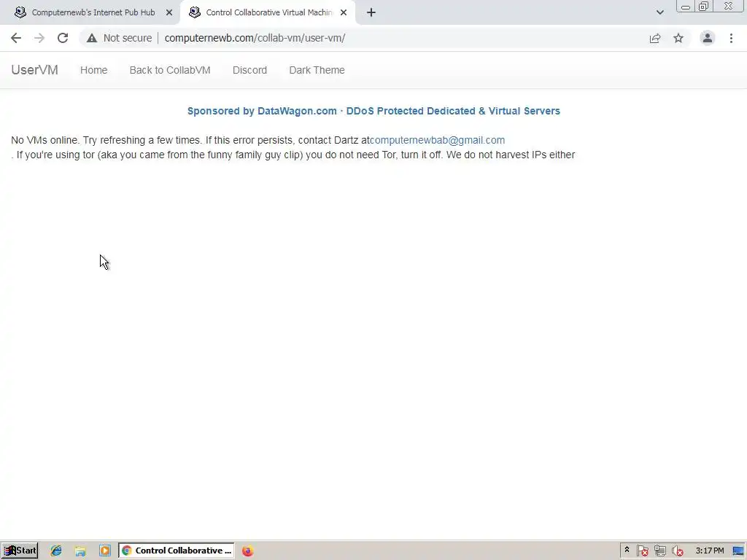Open the Windows Start button

pos(20,551)
